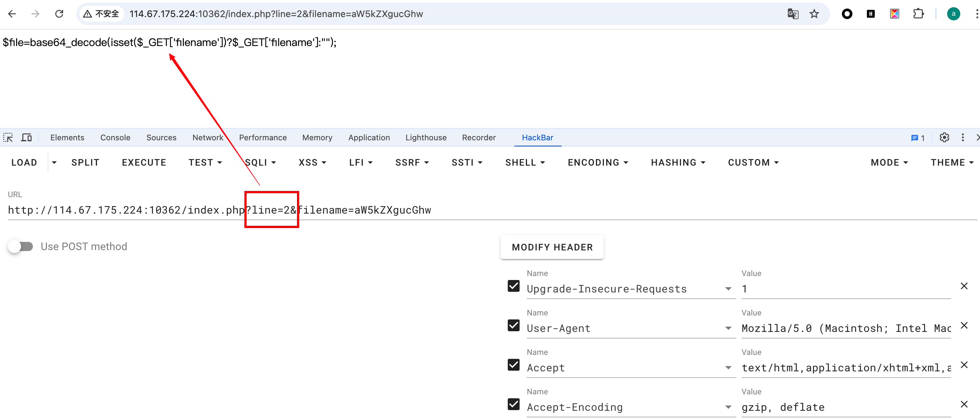Open the Lighthouse panel tab

426,138
